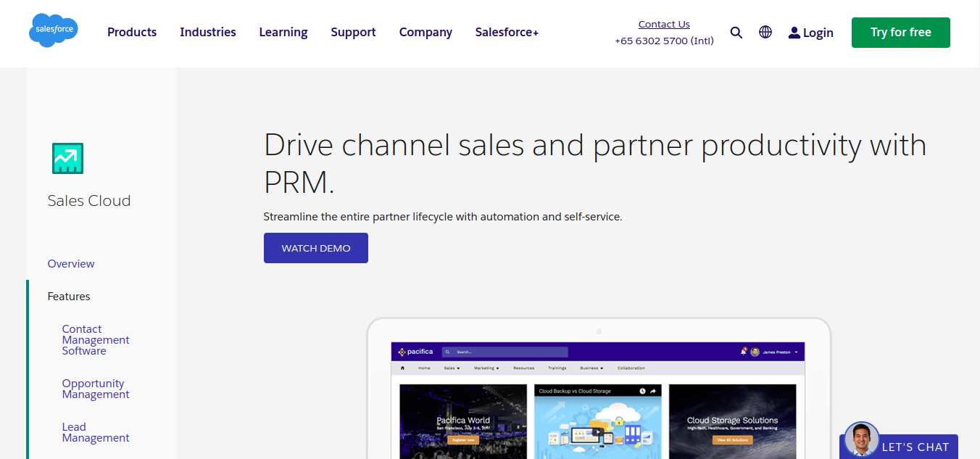Click the chat agent avatar
Viewport: 980px width, 459px height.
tap(861, 439)
